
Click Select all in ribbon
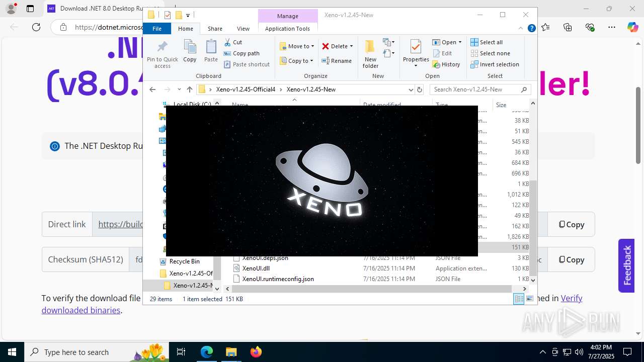point(487,42)
